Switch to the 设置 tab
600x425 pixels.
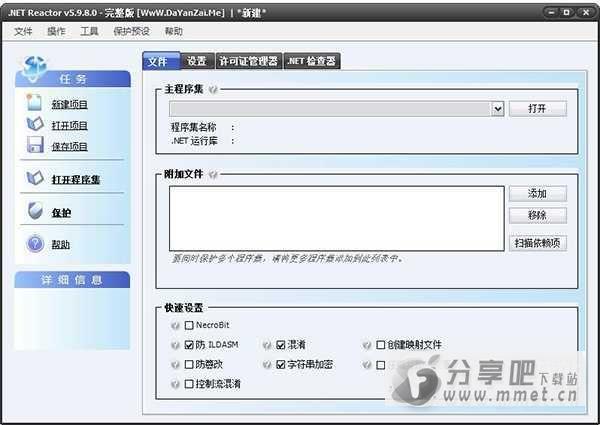coord(197,61)
